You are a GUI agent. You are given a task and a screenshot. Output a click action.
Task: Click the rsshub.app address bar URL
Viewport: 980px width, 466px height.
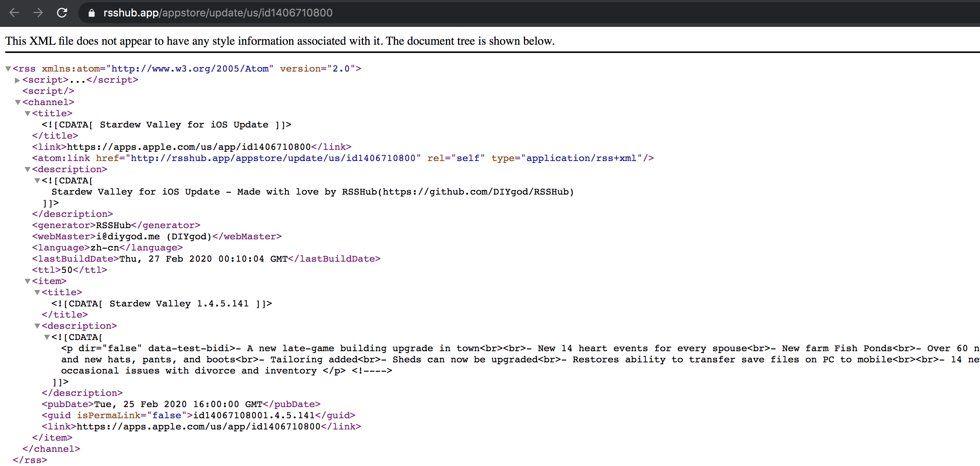coord(218,13)
